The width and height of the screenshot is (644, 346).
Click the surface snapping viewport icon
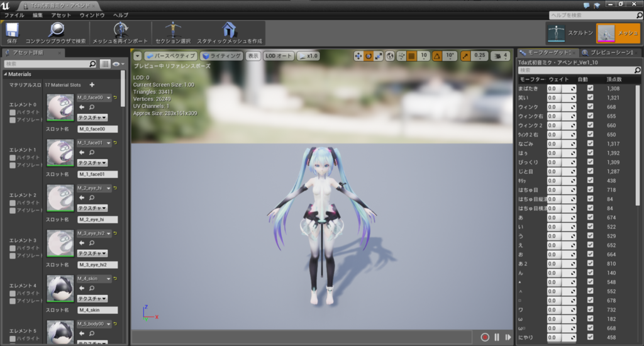pyautogui.click(x=401, y=56)
